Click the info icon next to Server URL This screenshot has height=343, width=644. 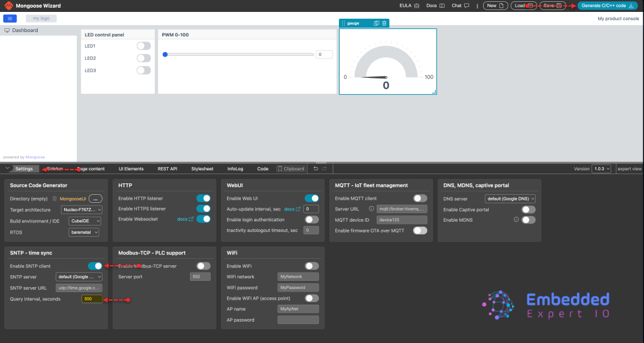click(x=371, y=209)
